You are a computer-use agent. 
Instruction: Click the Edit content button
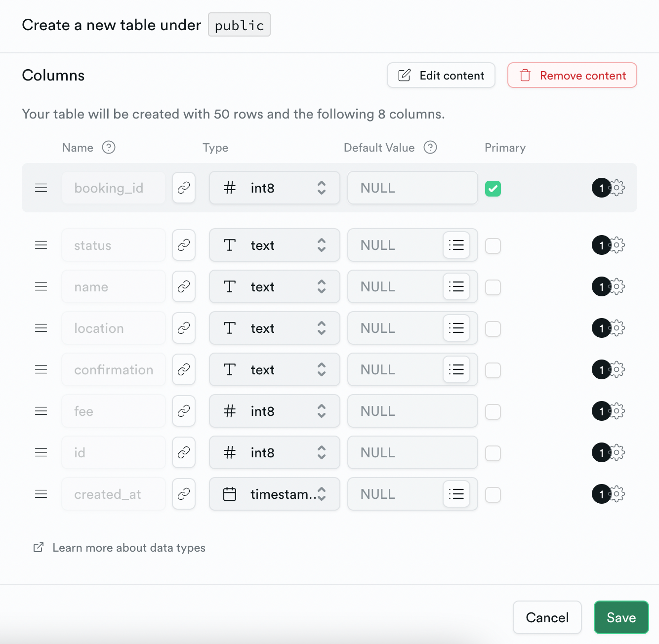tap(441, 75)
